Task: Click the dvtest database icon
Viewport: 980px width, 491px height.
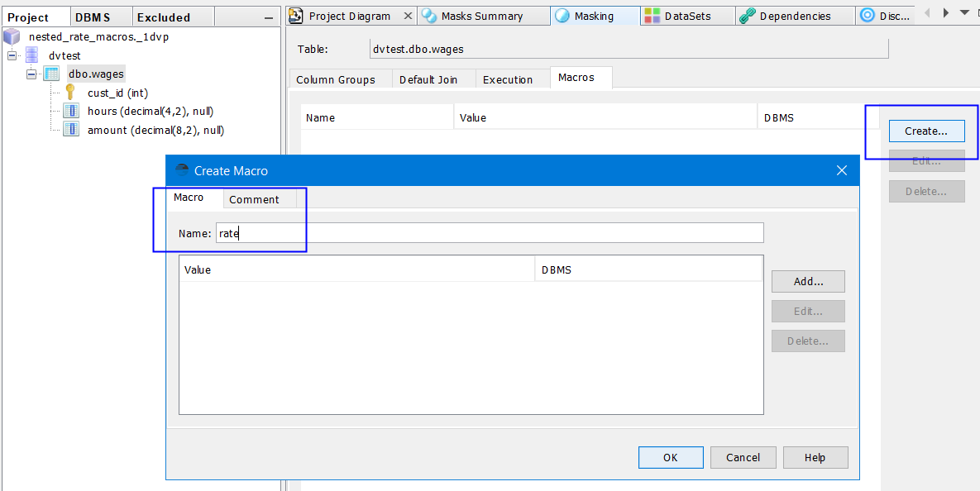Action: tap(31, 55)
